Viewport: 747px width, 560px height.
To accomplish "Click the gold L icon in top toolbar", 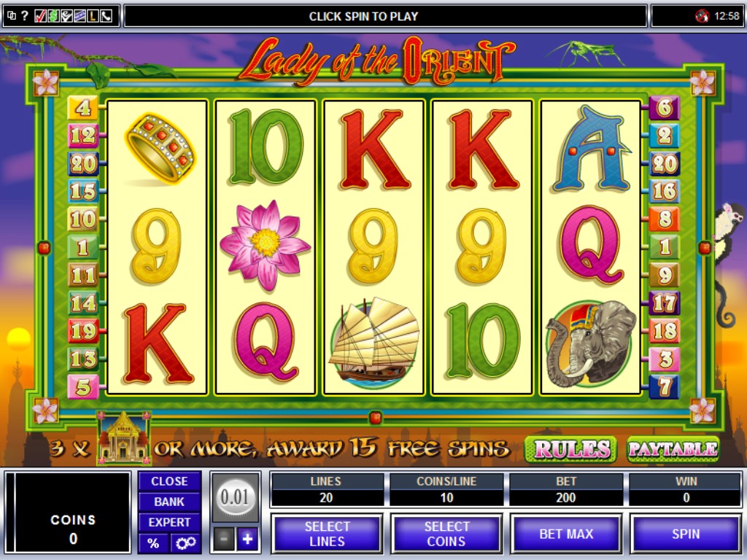I will (x=93, y=16).
